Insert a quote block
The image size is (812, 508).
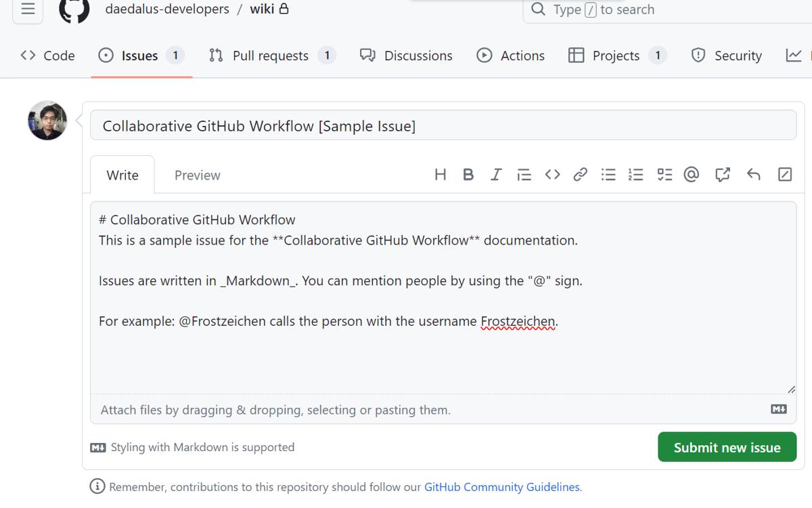coord(524,175)
